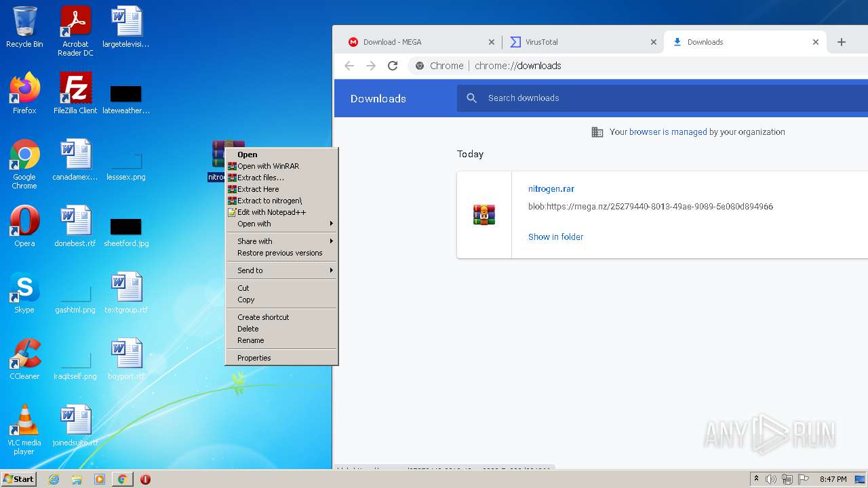Open FileZilla Client shortcut
Viewport: 868px width, 488px height.
(75, 94)
